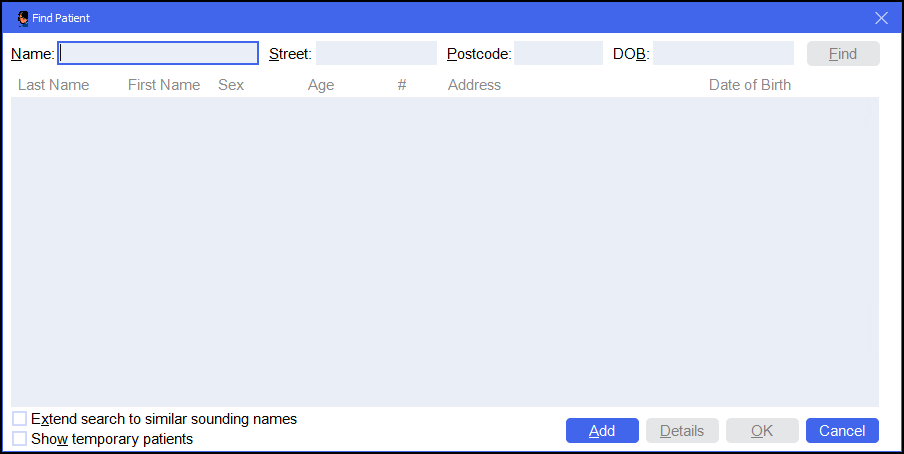
Task: Sort by the Last Name column header
Action: (54, 85)
